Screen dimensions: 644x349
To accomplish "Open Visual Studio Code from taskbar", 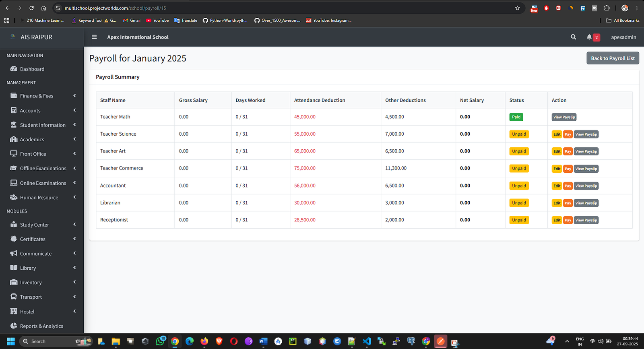I will (x=366, y=341).
